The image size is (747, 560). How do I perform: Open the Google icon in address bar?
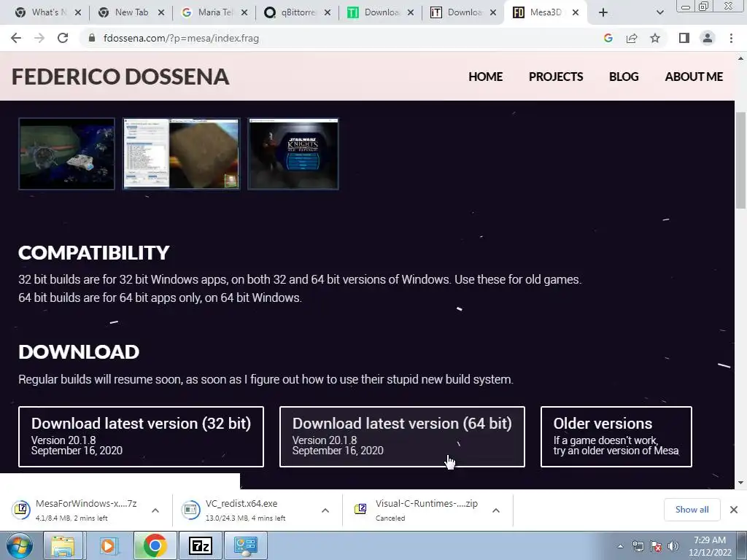[x=608, y=38]
